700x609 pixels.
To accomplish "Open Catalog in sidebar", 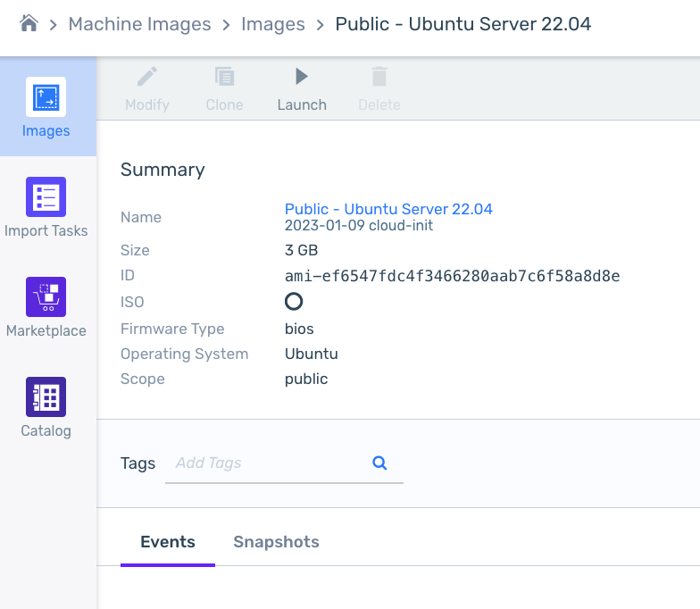I will pyautogui.click(x=46, y=407).
